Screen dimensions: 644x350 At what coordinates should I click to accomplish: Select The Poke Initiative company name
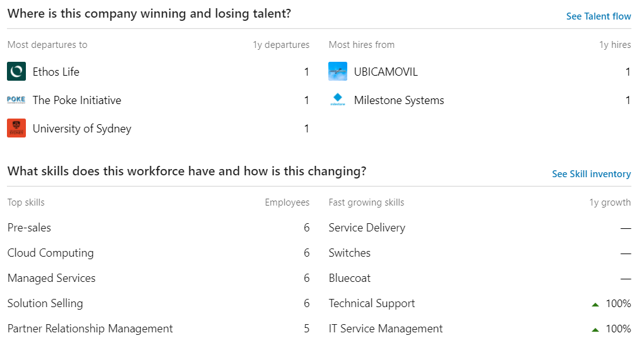(77, 100)
